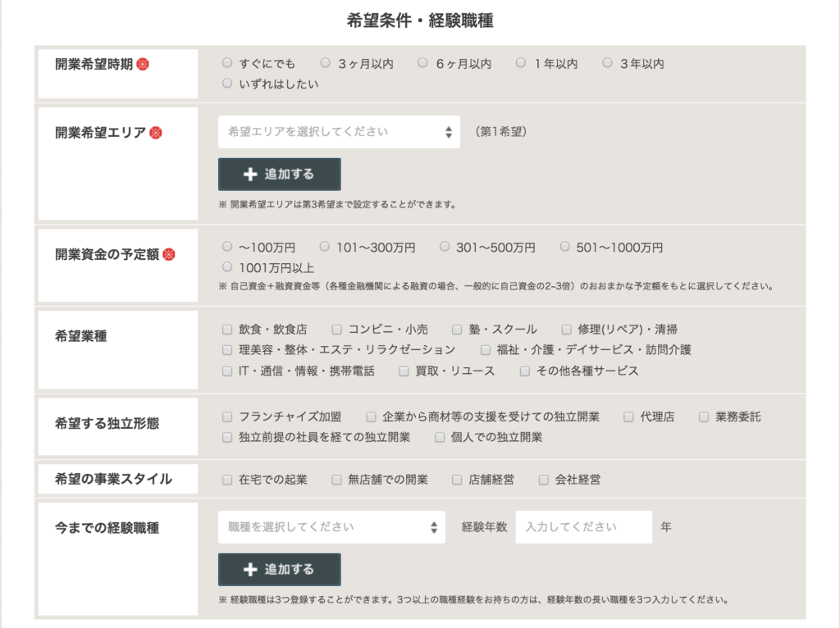
Task: Open the 希望エリアを選択してください dropdown
Action: (x=339, y=132)
